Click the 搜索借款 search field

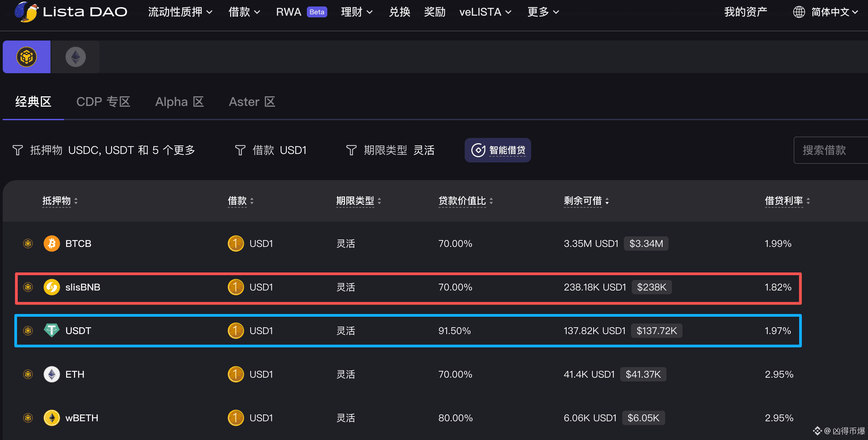(x=828, y=150)
